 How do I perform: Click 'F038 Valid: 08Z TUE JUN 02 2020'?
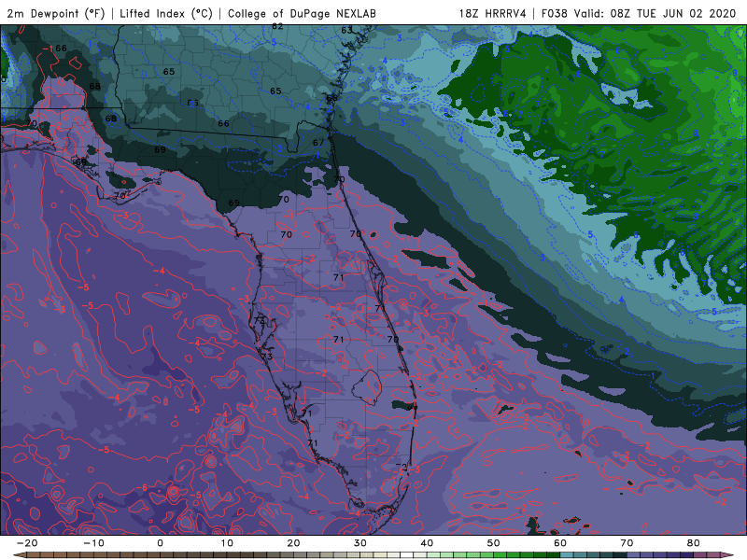click(639, 13)
